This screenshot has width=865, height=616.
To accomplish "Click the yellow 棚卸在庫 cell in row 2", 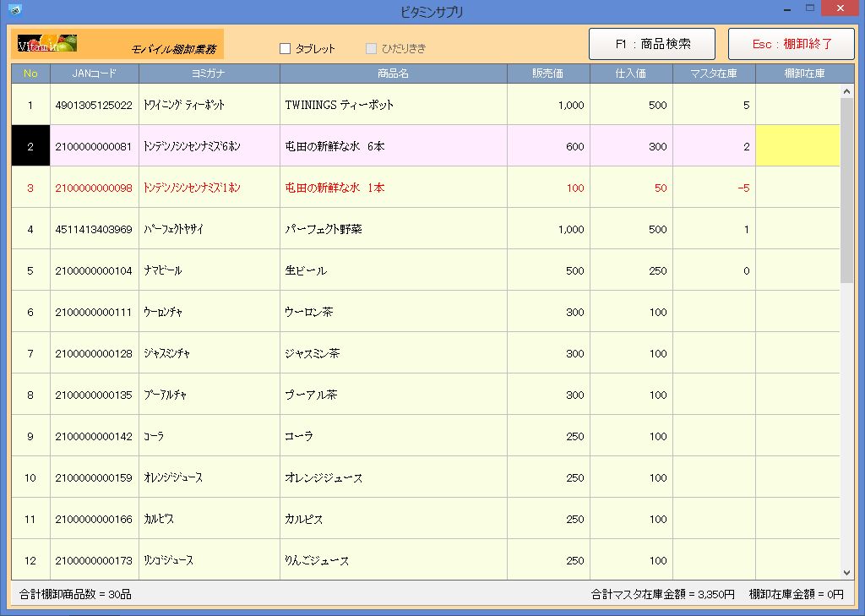I will point(797,146).
